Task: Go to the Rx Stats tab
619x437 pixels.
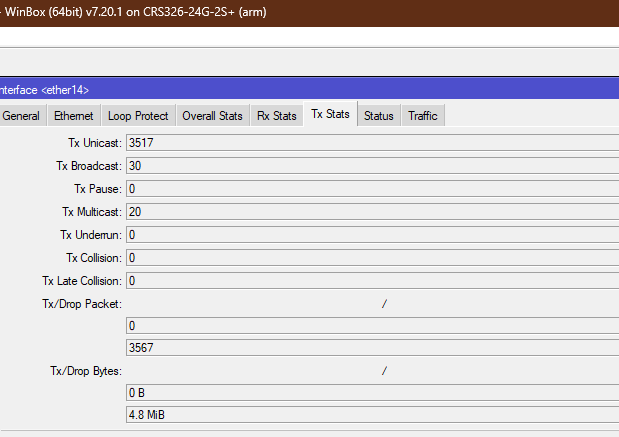Action: pos(277,116)
